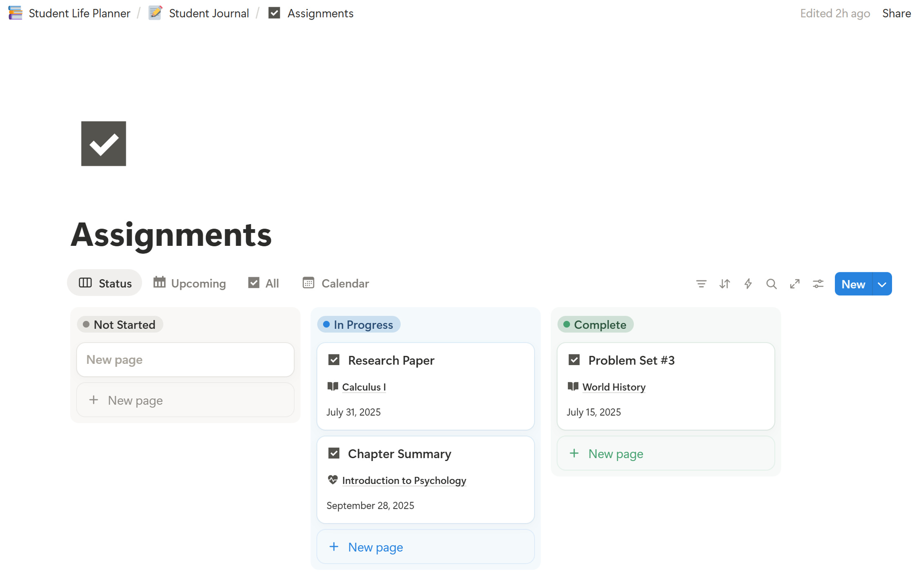919x588 pixels.
Task: Click the Assignments breadcrumb checkbox icon
Action: pyautogui.click(x=274, y=13)
